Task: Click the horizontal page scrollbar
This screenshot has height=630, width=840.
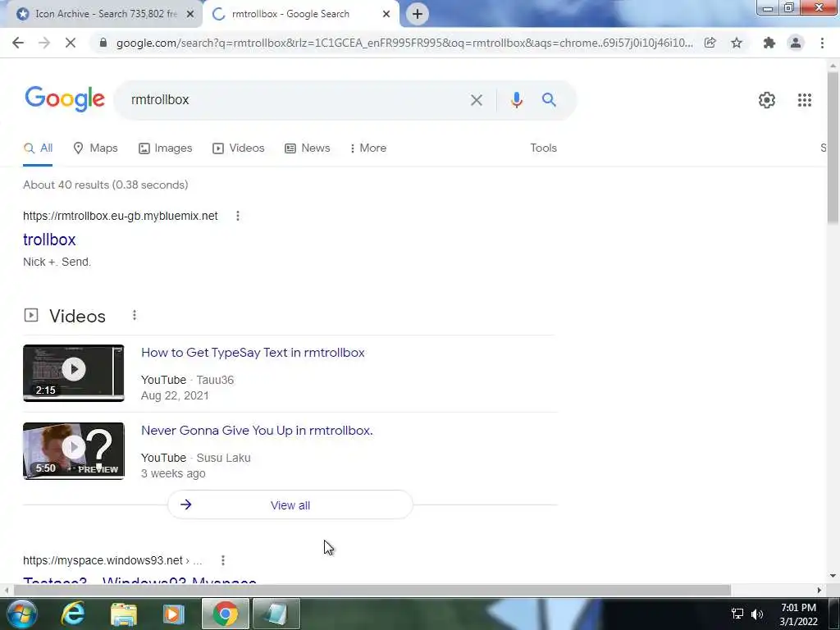Action: (x=372, y=590)
